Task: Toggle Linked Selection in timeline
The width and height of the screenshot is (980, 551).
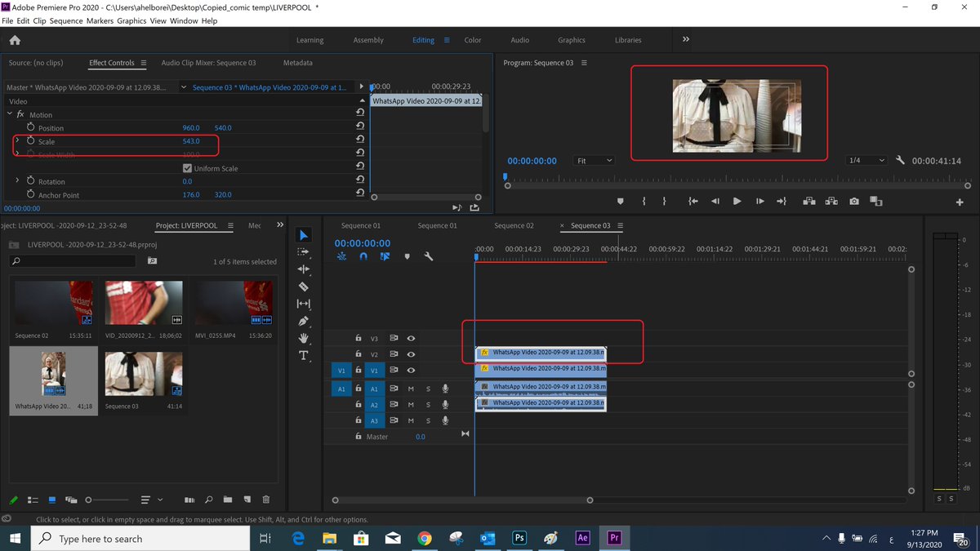Action: 384,256
